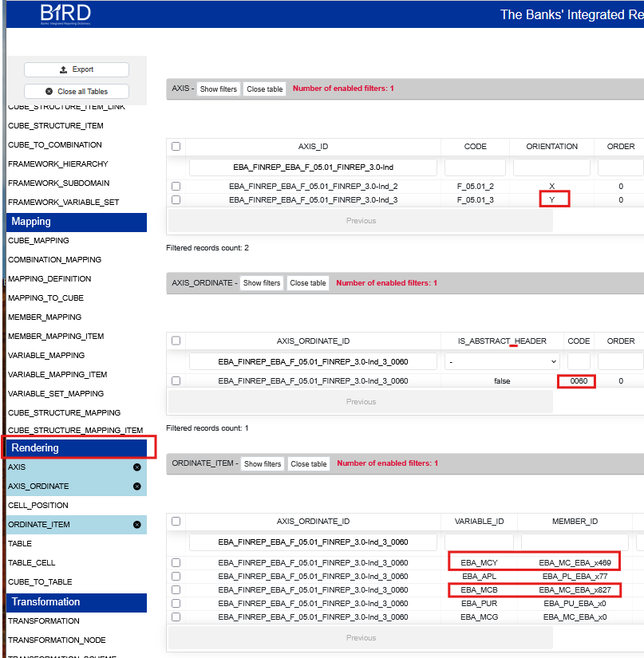This screenshot has height=658, width=644.
Task: Open CUBE_TO_TABLE in sidebar
Action: click(40, 582)
